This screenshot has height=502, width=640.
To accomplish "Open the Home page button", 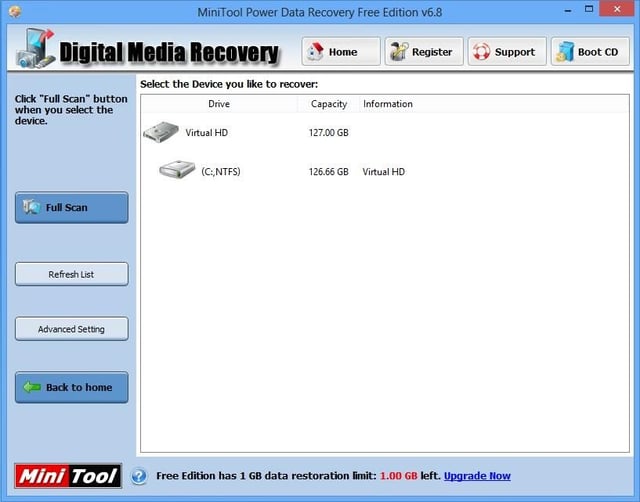I will (x=341, y=51).
